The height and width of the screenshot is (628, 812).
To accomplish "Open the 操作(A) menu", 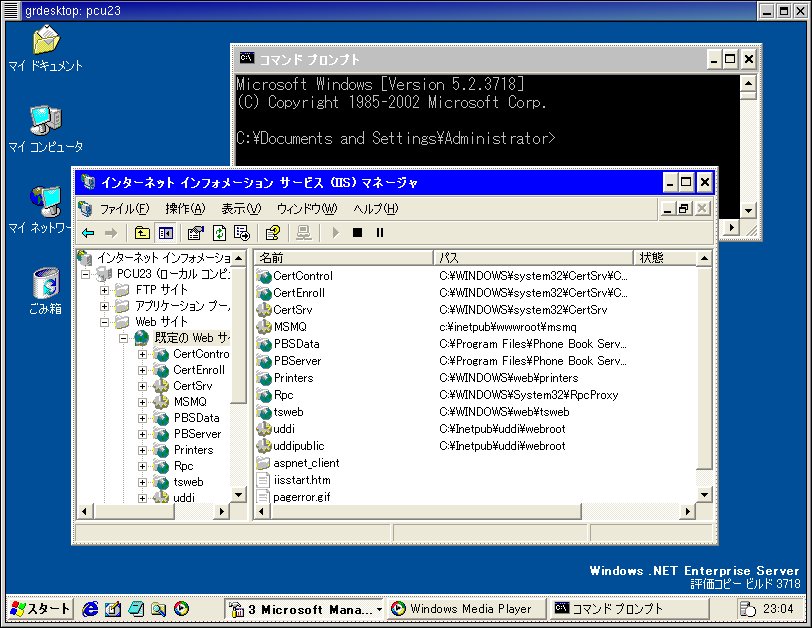I will click(x=185, y=209).
